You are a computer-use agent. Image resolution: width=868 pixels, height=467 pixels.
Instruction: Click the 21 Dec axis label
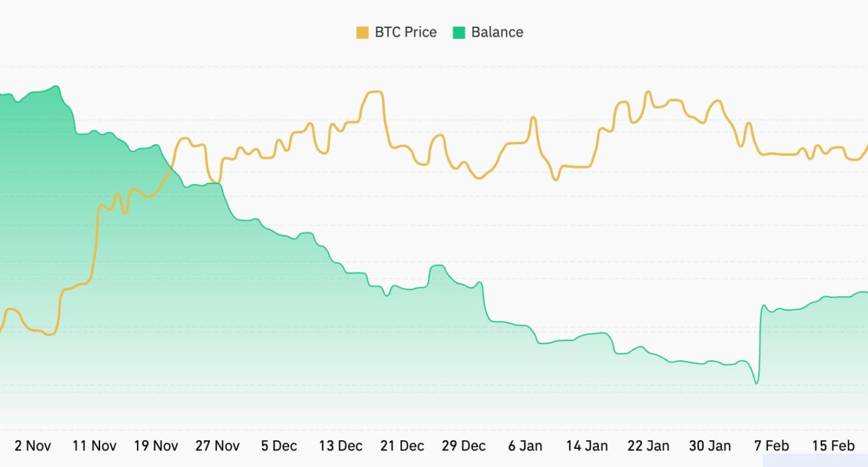(402, 446)
